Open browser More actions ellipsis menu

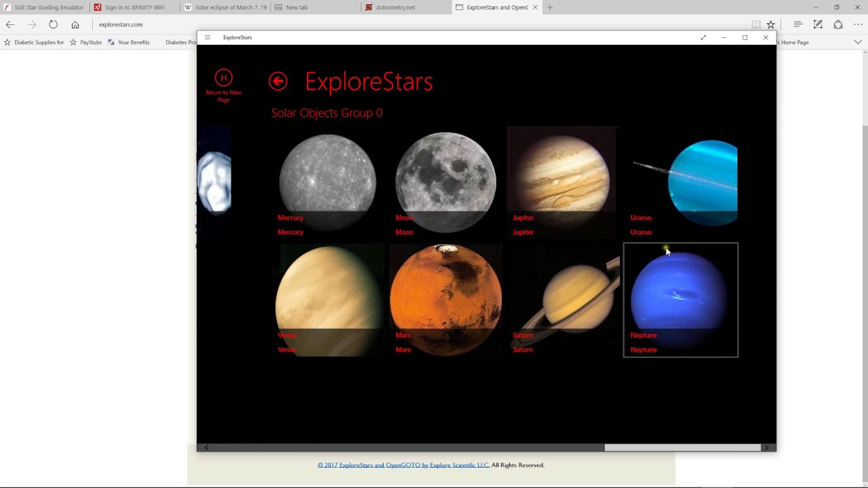point(858,24)
